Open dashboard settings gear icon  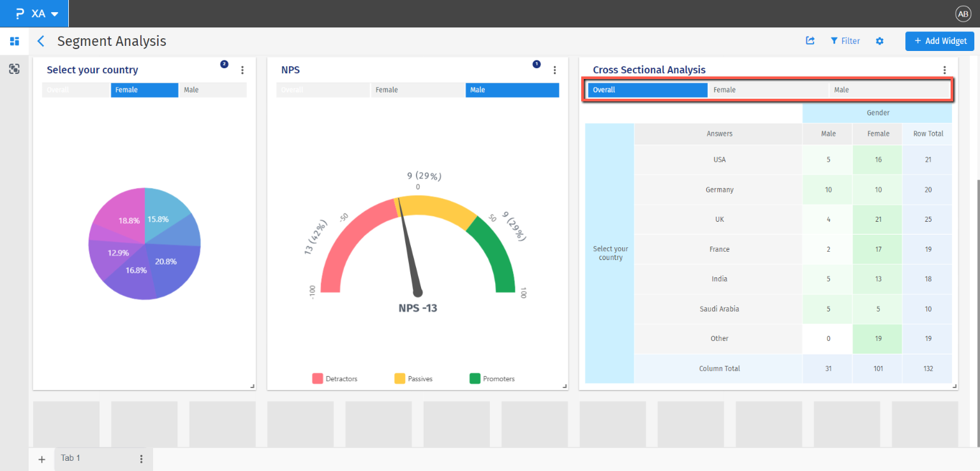880,41
